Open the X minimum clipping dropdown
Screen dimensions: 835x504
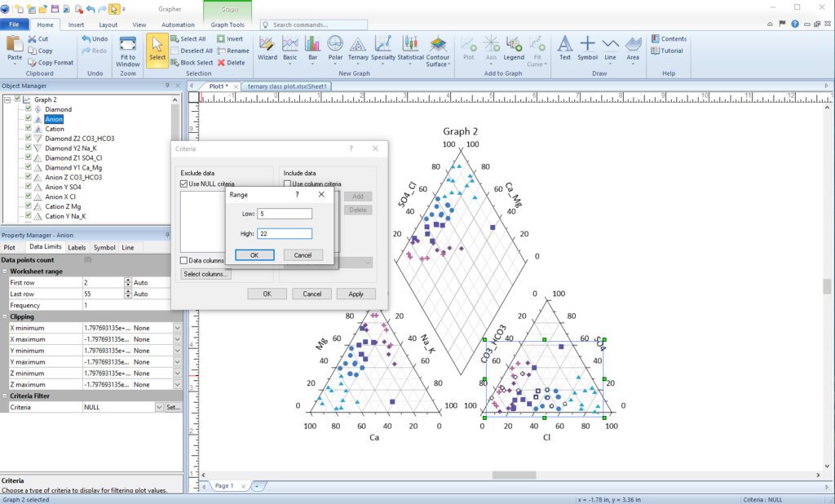click(177, 328)
